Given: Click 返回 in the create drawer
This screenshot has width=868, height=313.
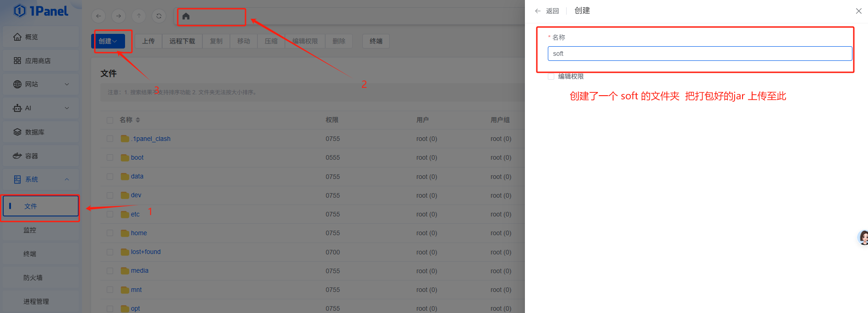Looking at the screenshot, I should click(552, 11).
